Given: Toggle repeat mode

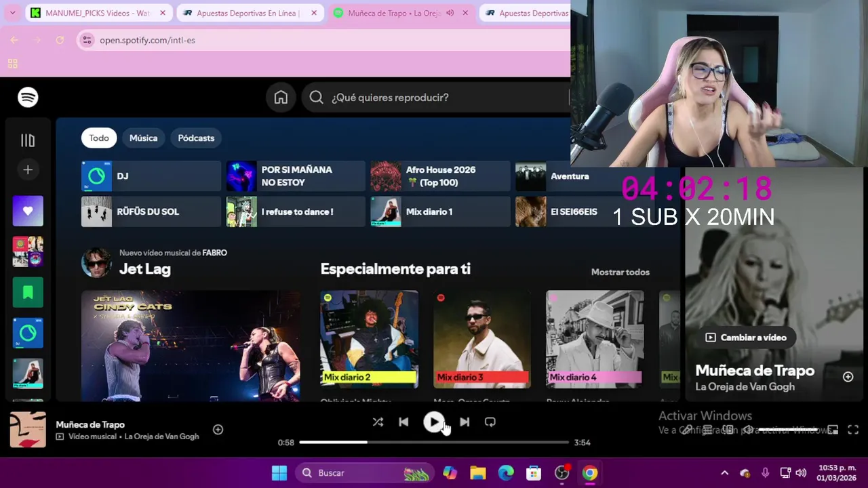Looking at the screenshot, I should [x=490, y=422].
